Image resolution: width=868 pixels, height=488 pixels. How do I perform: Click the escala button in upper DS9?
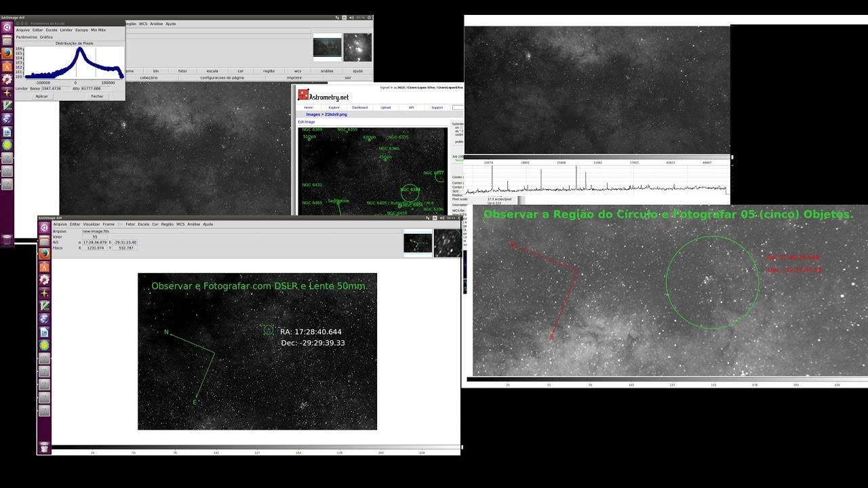coord(212,70)
